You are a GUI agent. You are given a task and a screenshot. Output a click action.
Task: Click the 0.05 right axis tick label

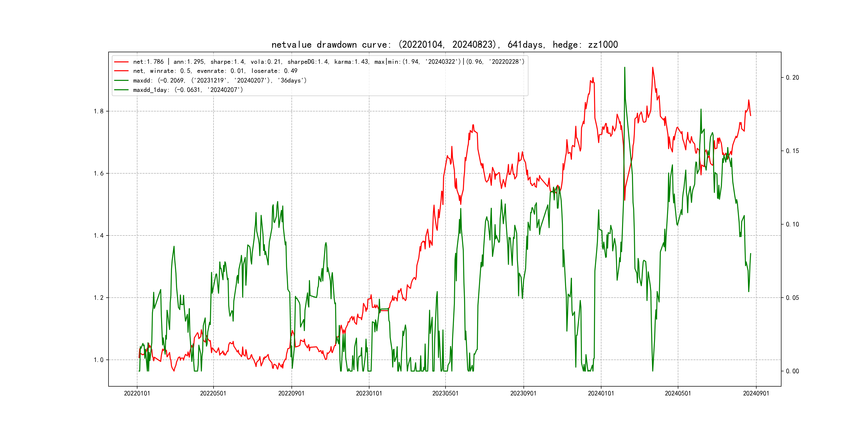pyautogui.click(x=792, y=298)
